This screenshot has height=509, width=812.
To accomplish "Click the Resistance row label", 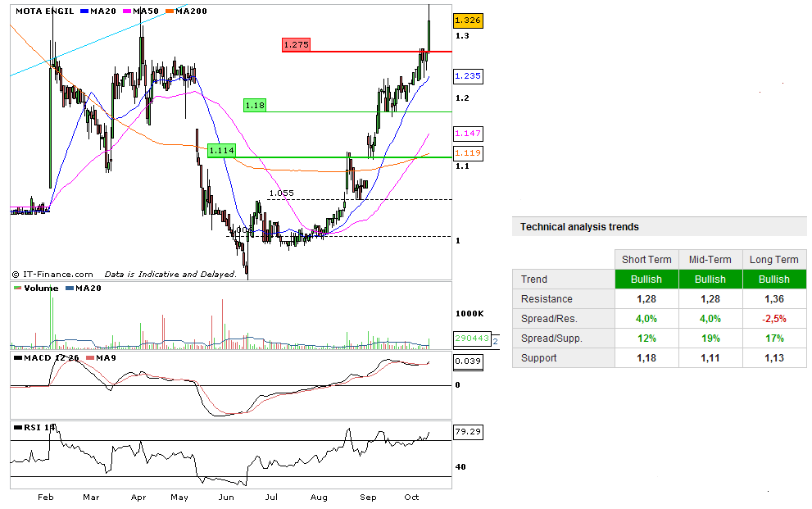I will [547, 299].
